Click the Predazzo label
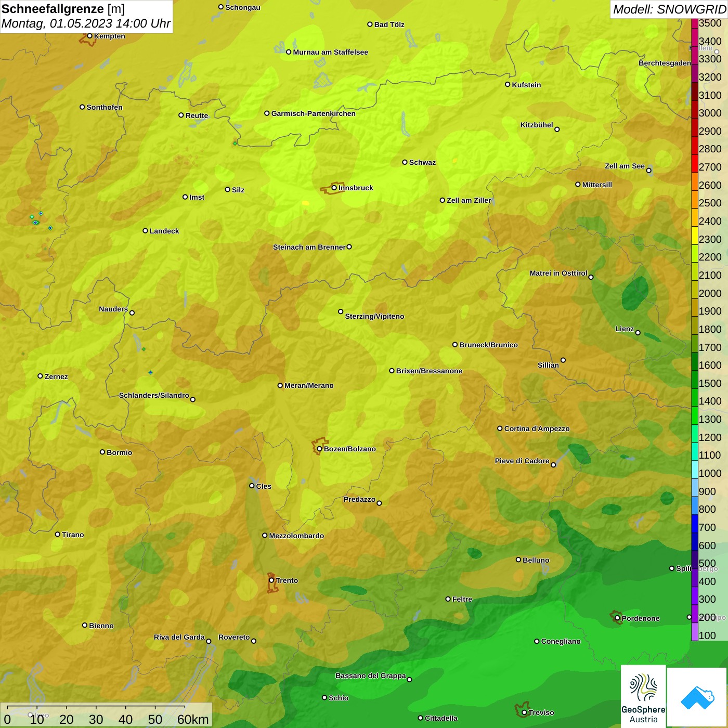The width and height of the screenshot is (728, 728). pyautogui.click(x=359, y=499)
